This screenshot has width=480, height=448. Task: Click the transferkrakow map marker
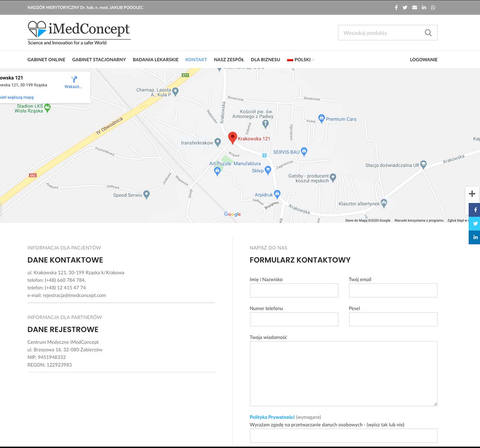click(x=218, y=142)
